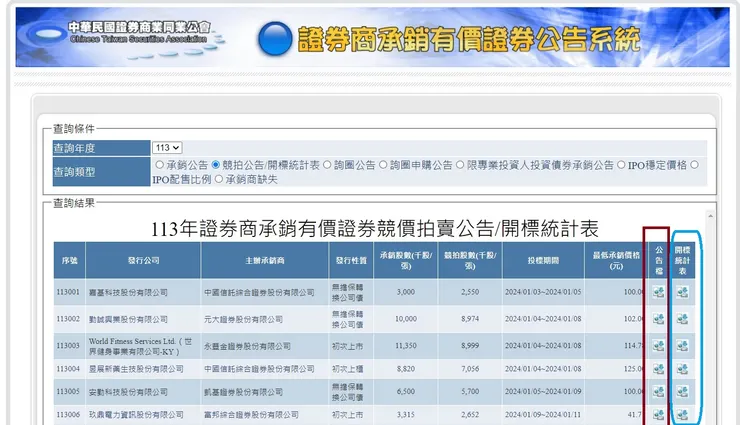The height and width of the screenshot is (425, 740).
Task: Download 開標統計表 for row 113005
Action: pos(682,392)
